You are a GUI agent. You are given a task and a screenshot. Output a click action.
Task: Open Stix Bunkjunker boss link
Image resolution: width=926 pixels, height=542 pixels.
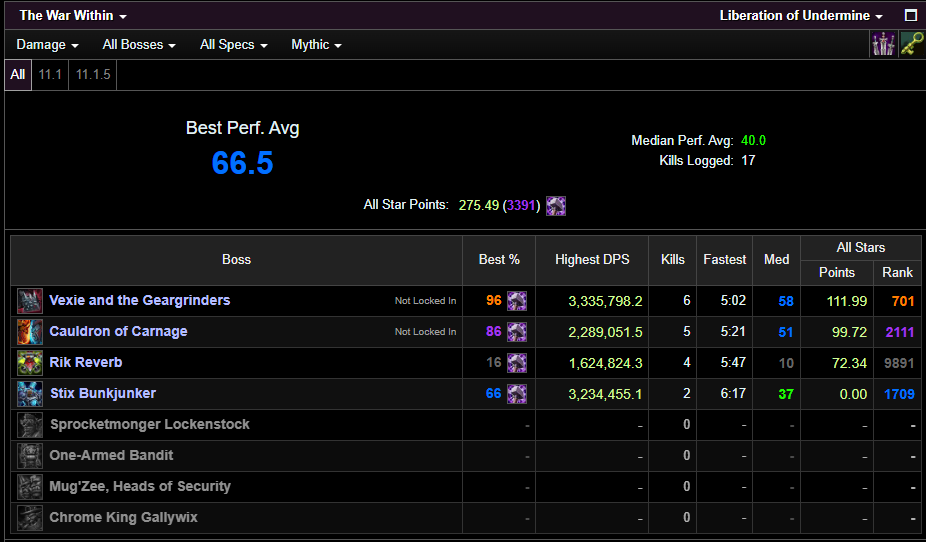tap(103, 393)
